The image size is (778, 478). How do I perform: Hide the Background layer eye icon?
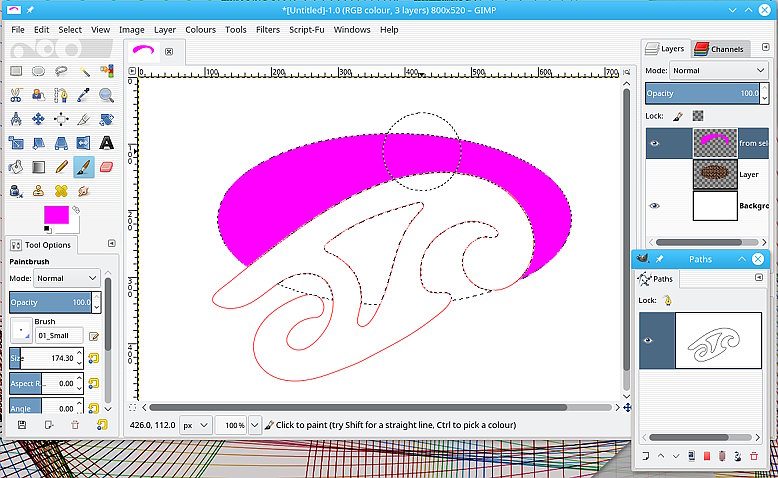click(655, 206)
